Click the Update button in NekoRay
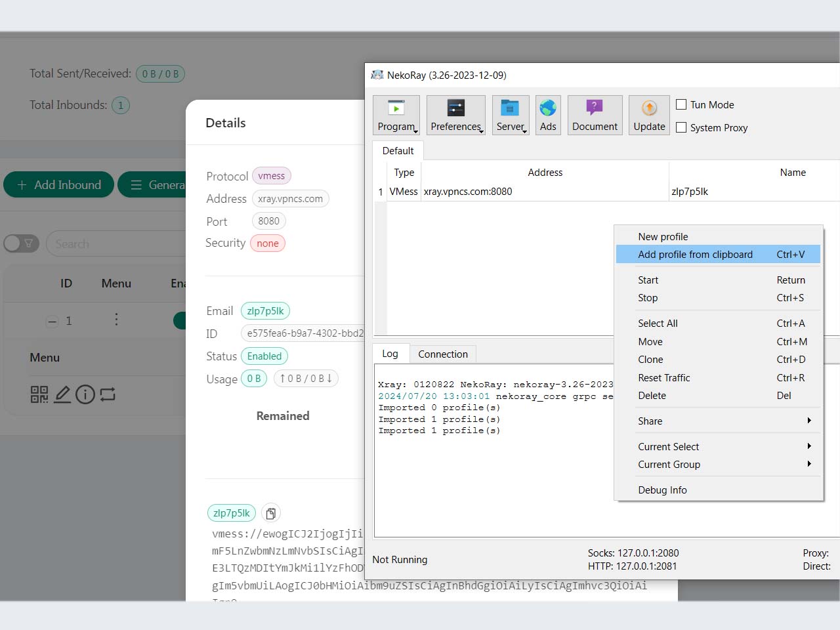The image size is (840, 630). tap(649, 115)
